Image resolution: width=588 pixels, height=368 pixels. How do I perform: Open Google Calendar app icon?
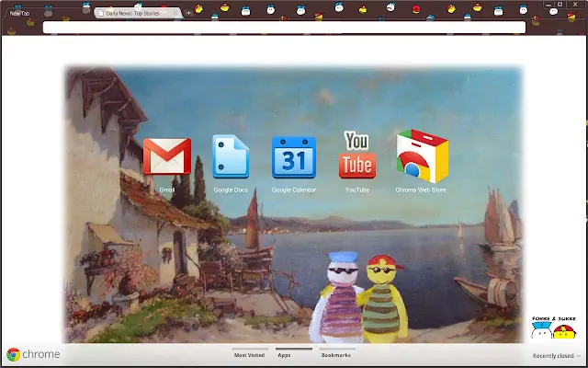[x=294, y=157]
